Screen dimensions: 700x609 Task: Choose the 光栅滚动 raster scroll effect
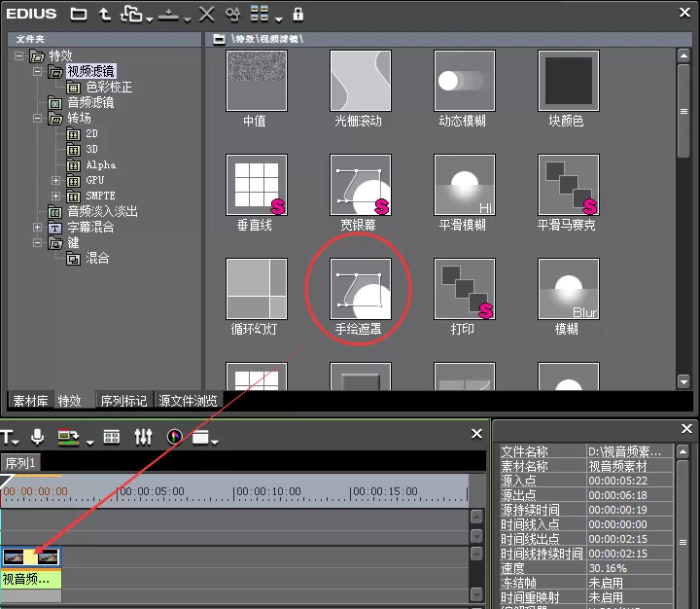coord(361,81)
